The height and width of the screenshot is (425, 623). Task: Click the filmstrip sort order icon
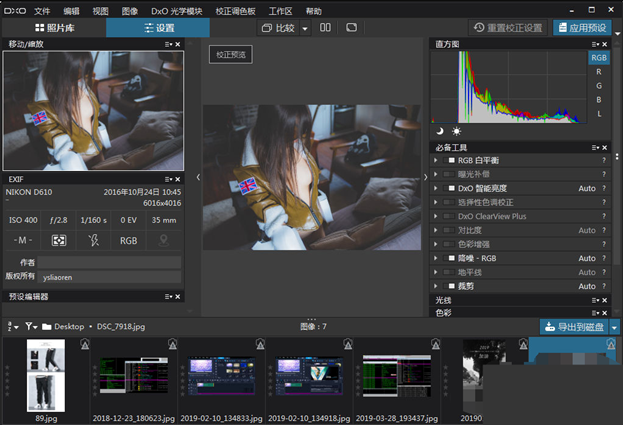tap(11, 326)
